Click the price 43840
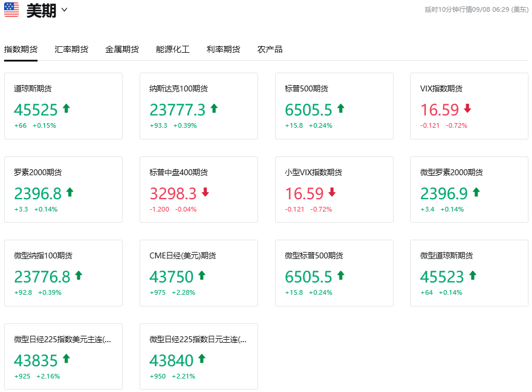This screenshot has height=392, width=532. (x=171, y=360)
